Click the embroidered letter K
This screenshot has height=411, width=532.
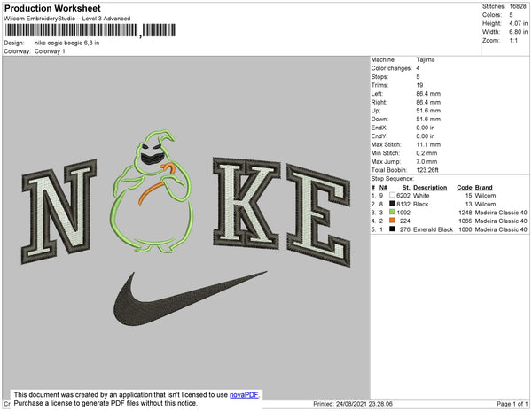coord(246,203)
